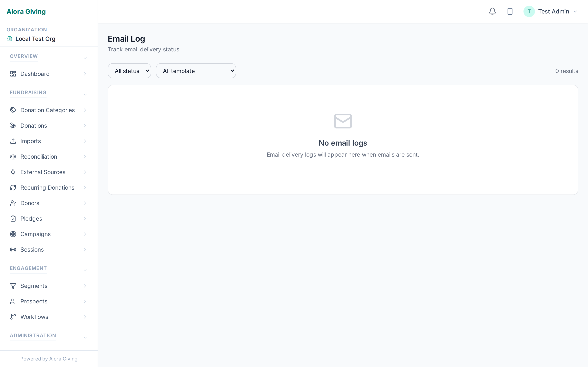This screenshot has width=588, height=367.
Task: Select Local Test Org organization
Action: click(x=35, y=39)
